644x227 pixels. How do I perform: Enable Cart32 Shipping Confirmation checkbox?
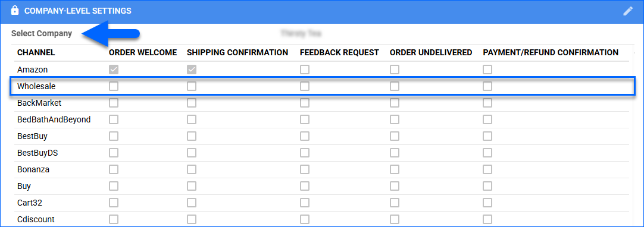[192, 203]
